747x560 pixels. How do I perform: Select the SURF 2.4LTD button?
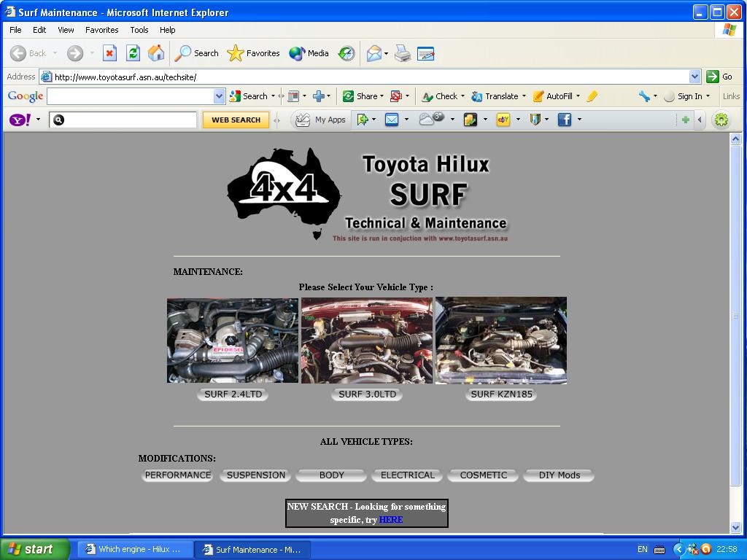click(233, 394)
